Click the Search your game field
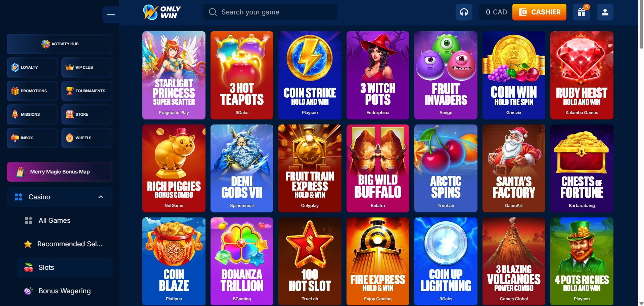 [270, 12]
